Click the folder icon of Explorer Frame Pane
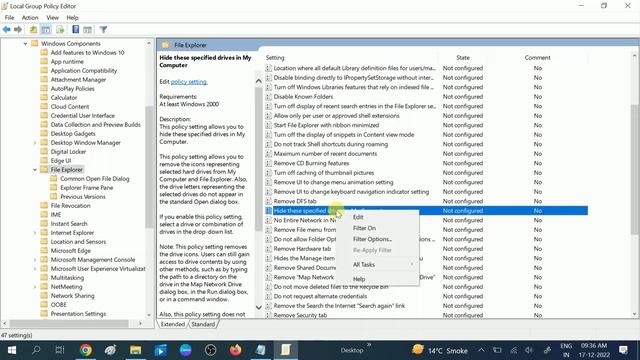 [x=53, y=187]
